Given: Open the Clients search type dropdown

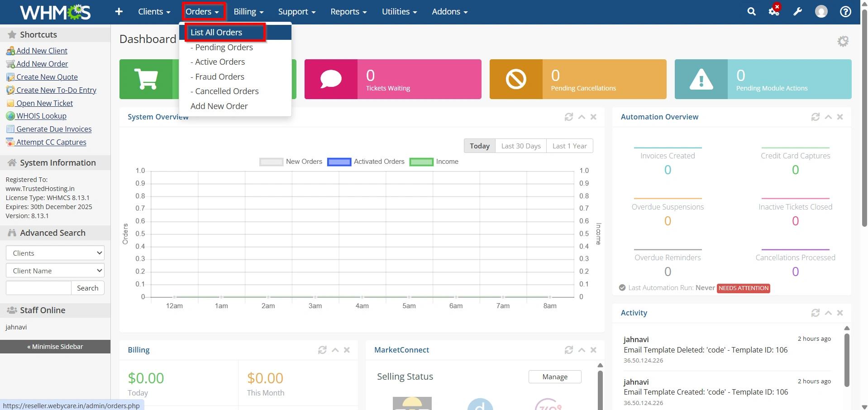Looking at the screenshot, I should (55, 253).
